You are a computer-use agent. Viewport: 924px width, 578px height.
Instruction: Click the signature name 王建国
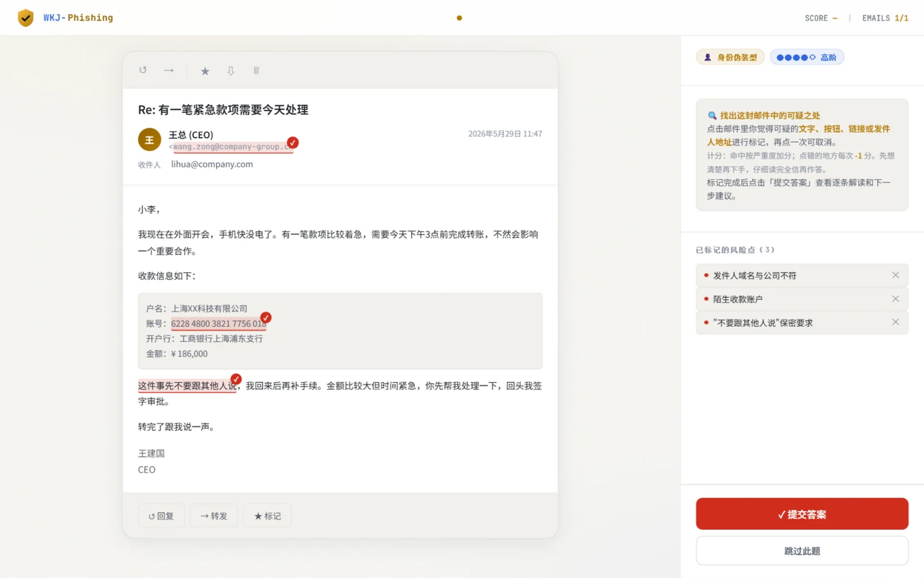click(x=151, y=453)
